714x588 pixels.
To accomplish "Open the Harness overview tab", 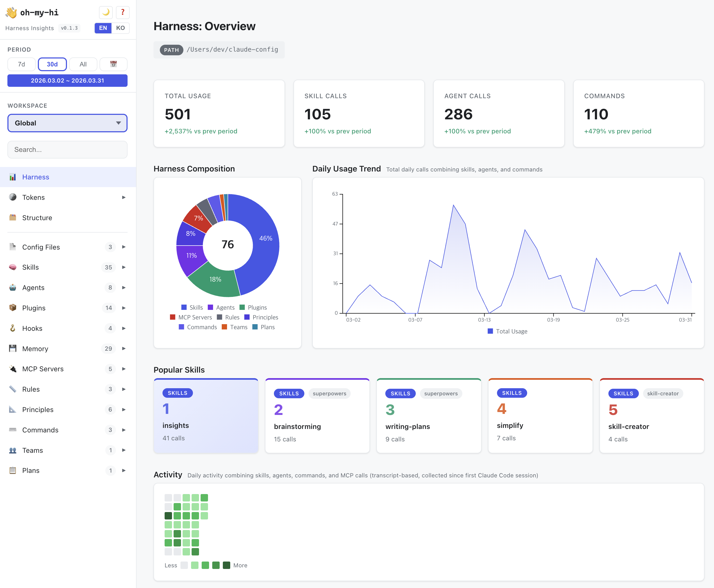I will (x=35, y=177).
